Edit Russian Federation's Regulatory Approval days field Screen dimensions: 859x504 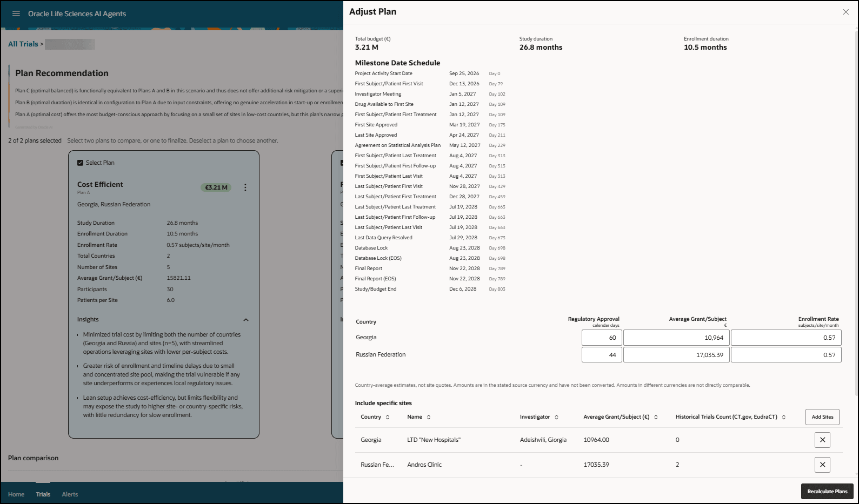pyautogui.click(x=602, y=355)
